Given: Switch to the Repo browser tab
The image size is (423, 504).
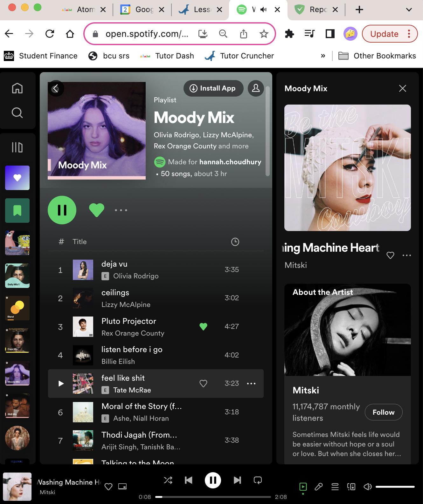Looking at the screenshot, I should pyautogui.click(x=316, y=10).
